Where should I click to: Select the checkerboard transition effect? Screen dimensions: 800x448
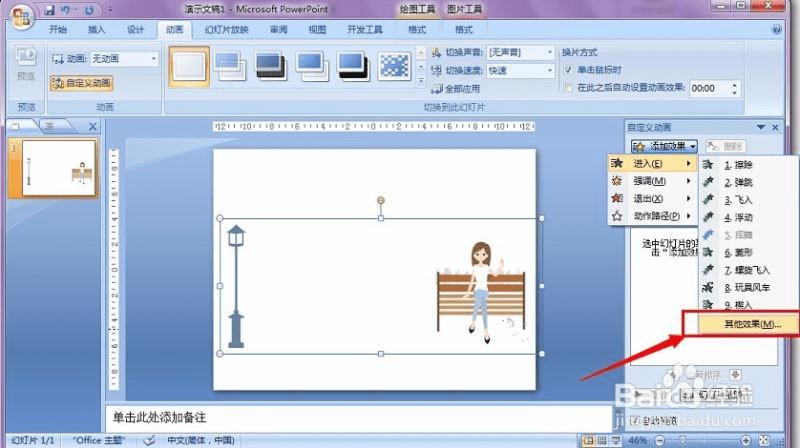tap(394, 67)
